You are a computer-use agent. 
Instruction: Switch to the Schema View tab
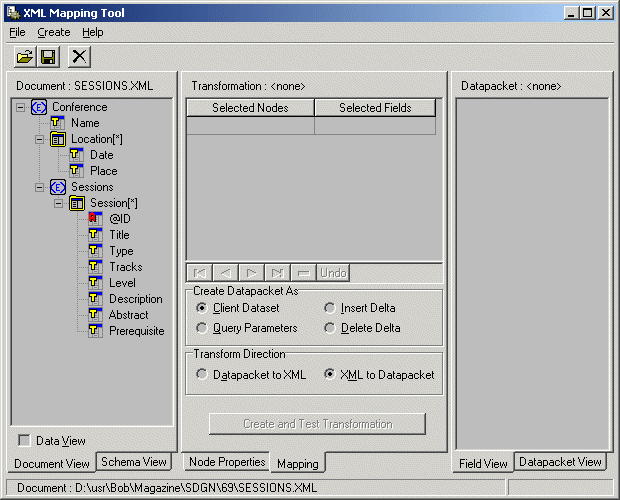coord(134,462)
